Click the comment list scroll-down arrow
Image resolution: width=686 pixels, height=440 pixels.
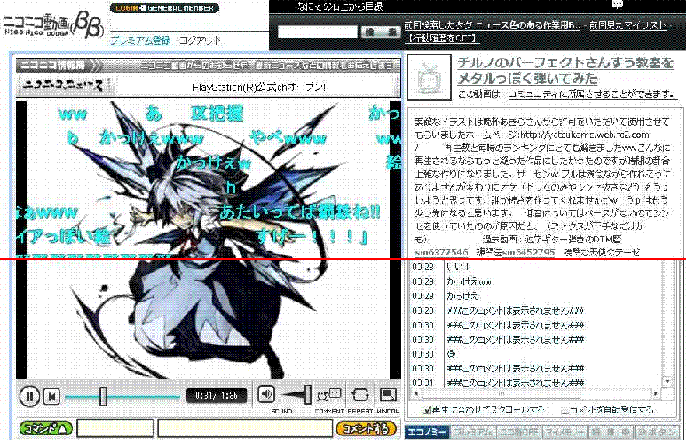[667, 382]
